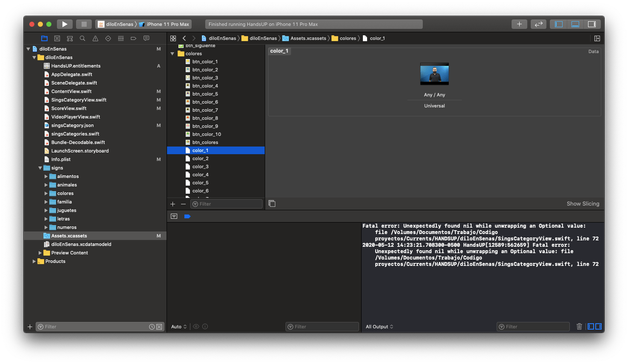Open the Breakpoint navigator icon

(133, 38)
